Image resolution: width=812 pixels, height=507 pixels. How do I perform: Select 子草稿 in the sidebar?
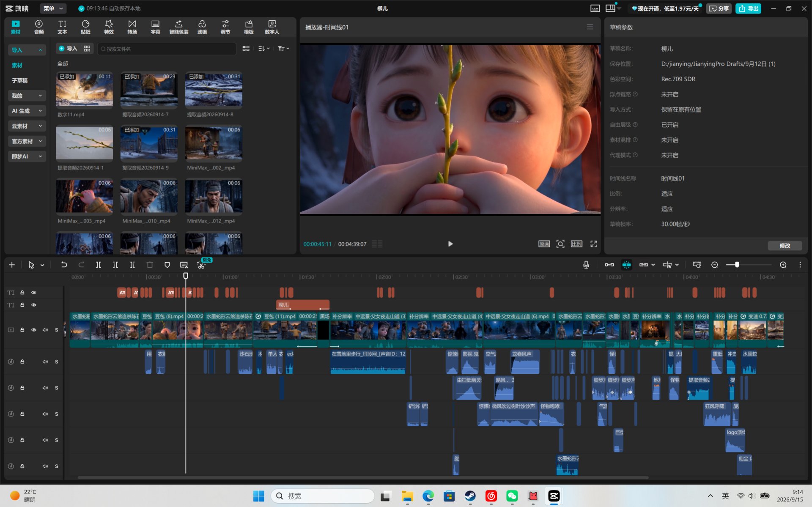pos(19,80)
